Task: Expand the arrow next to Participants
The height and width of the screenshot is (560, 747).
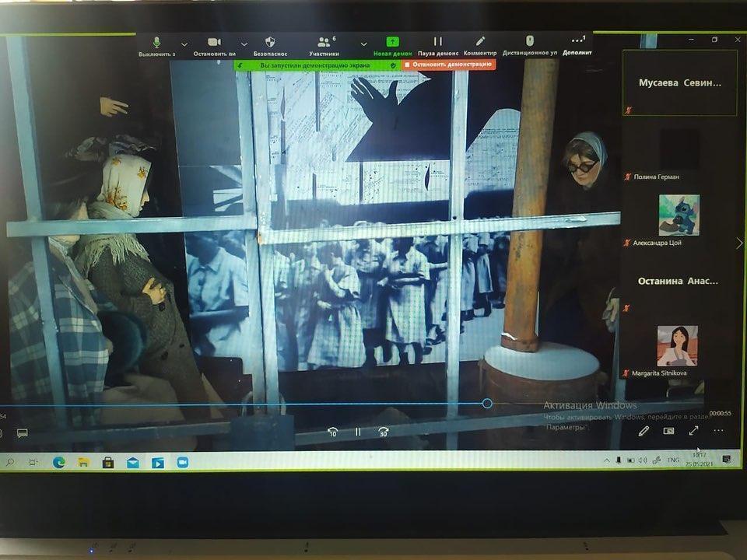Action: click(363, 44)
